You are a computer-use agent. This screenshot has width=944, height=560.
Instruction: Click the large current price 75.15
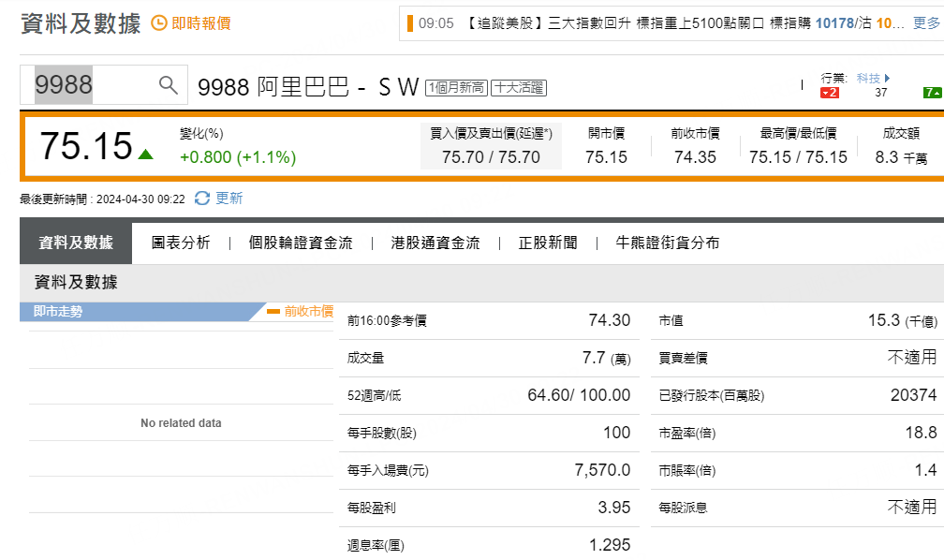pos(86,146)
